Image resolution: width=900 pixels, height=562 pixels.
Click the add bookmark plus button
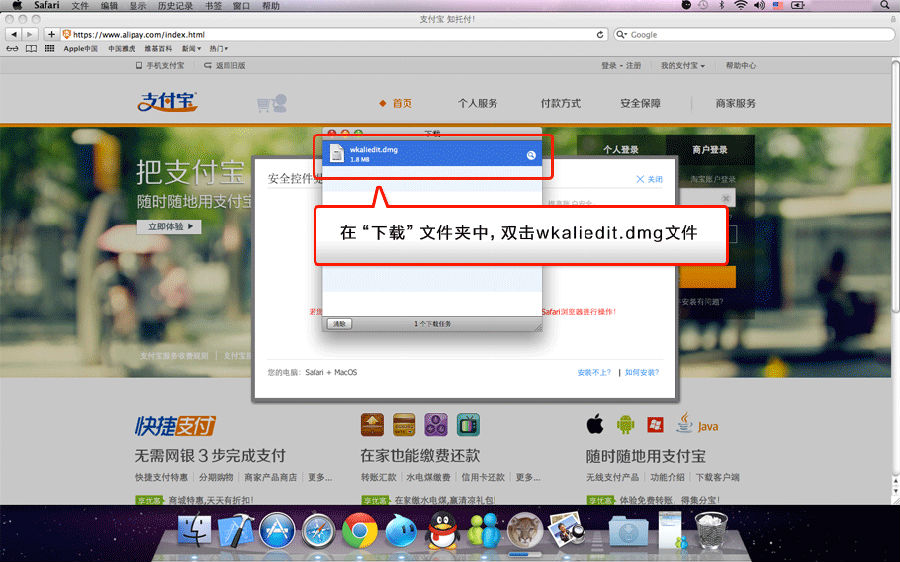point(51,34)
